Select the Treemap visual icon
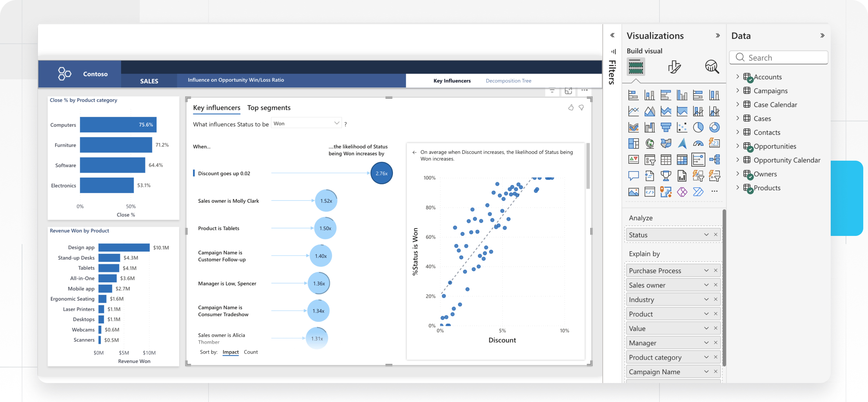The image size is (868, 402). click(633, 143)
